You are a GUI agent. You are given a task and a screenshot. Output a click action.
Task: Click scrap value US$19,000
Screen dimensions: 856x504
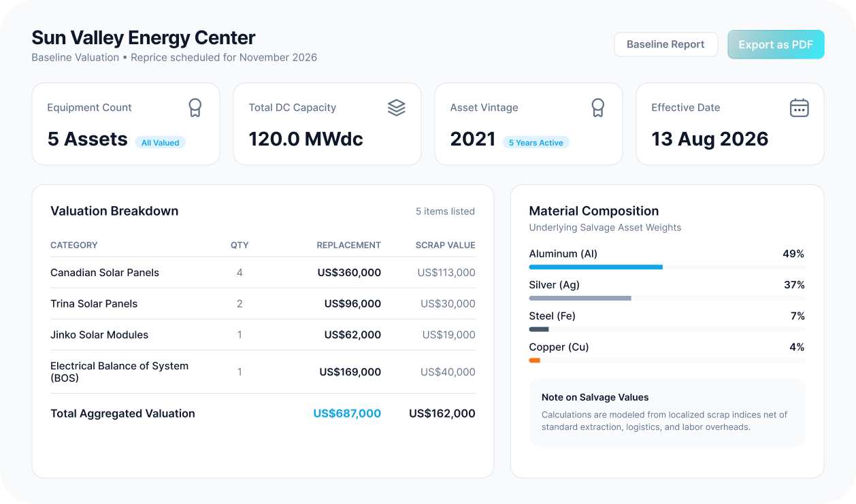click(x=449, y=335)
